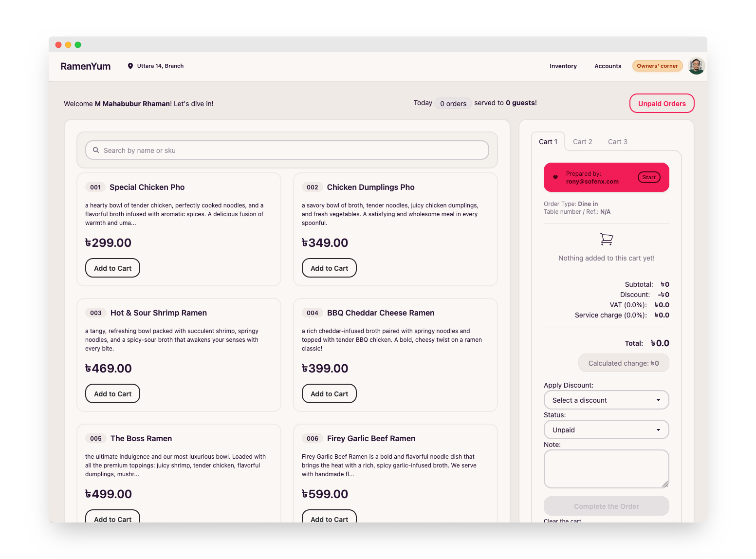Click inside the Note text area
Screen dimensions: 756x559
click(x=606, y=468)
